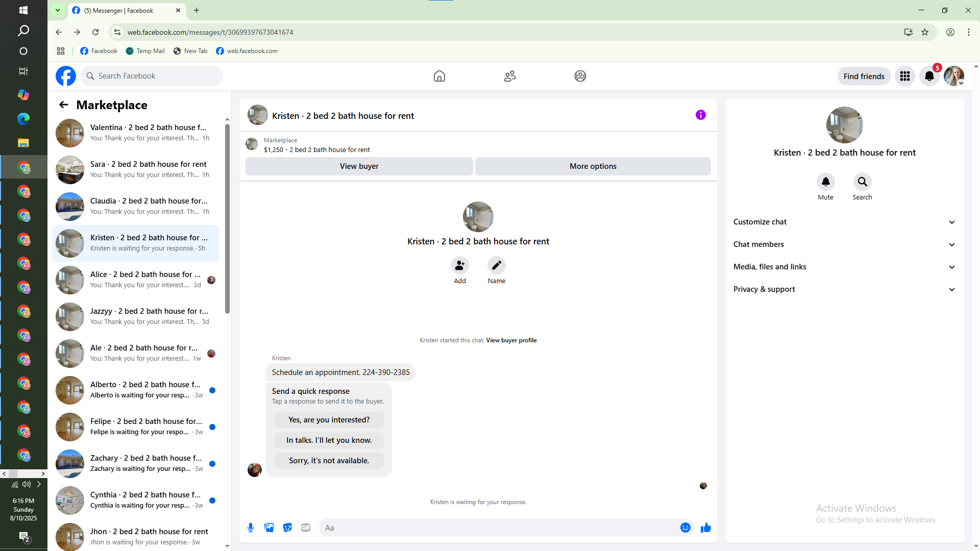Click the purple conversation information icon
The height and width of the screenshot is (551, 980).
point(700,115)
